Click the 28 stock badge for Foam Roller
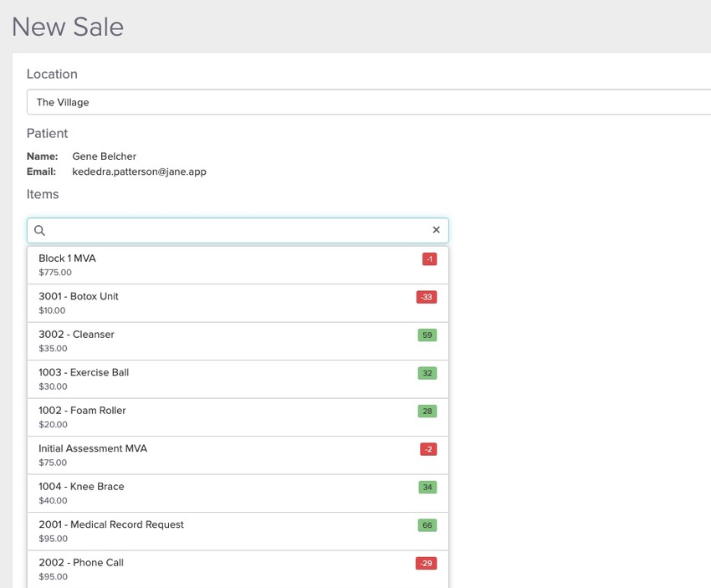Image resolution: width=711 pixels, height=588 pixels. pyautogui.click(x=427, y=412)
